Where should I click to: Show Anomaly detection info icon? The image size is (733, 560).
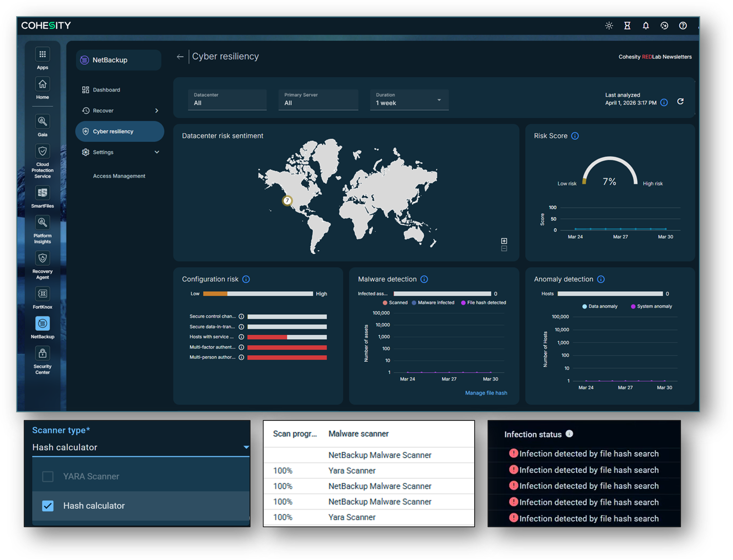point(601,279)
